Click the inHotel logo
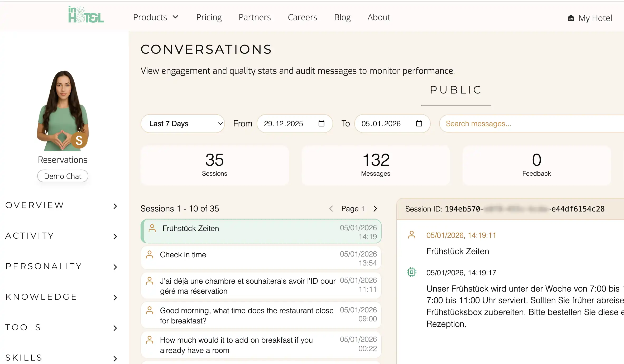624x364 pixels. point(86,14)
